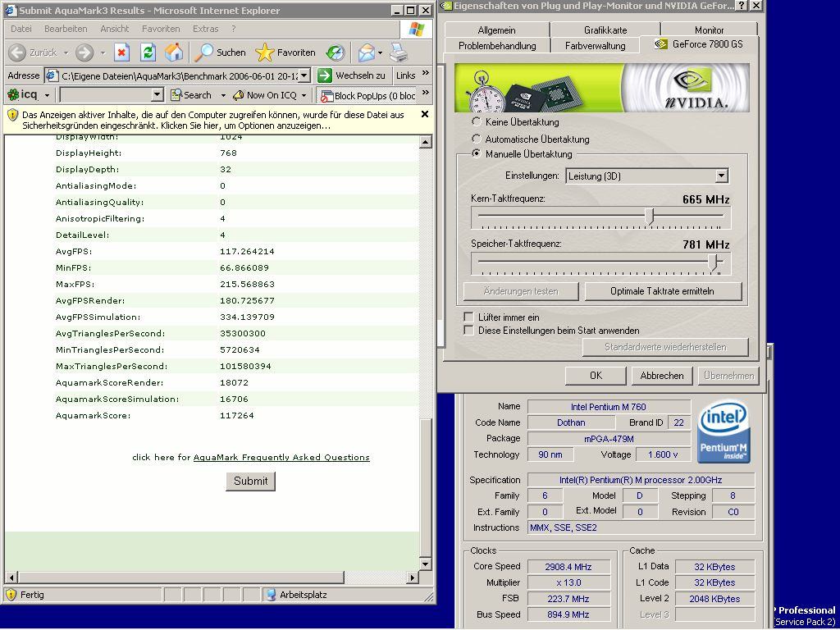
Task: Open the Ansicht menu
Action: tap(115, 29)
